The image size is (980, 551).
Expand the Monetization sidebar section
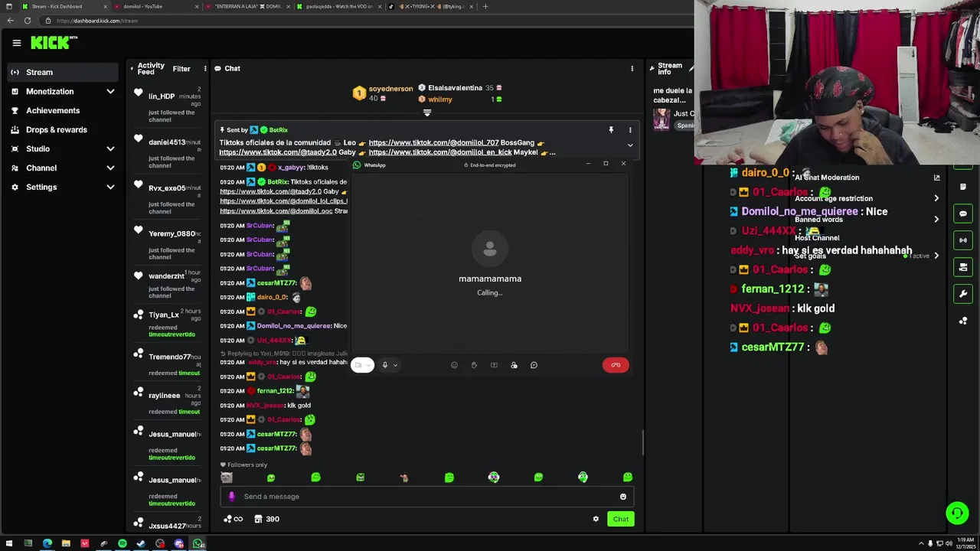tap(63, 91)
